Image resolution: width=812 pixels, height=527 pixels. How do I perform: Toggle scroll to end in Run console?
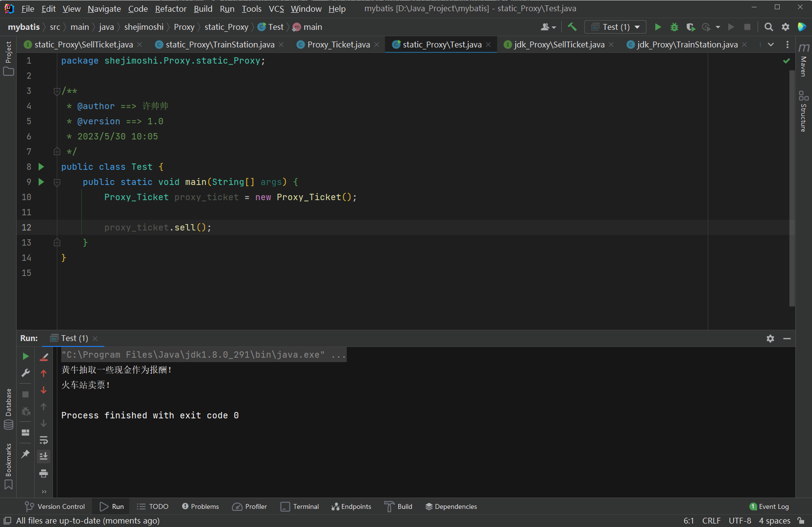point(44,456)
